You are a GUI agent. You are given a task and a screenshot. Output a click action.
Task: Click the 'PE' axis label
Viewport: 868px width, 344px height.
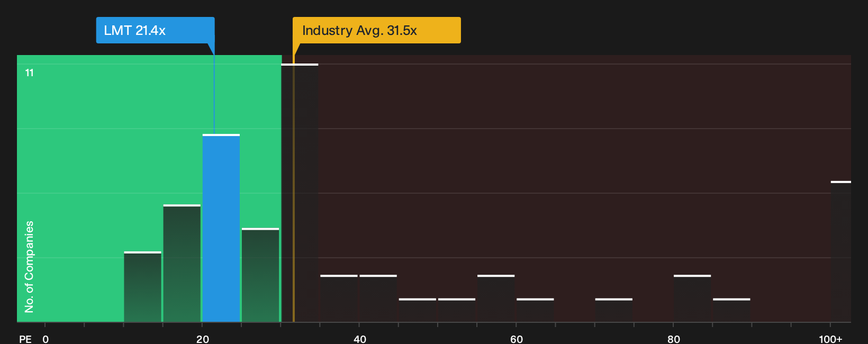coord(25,339)
